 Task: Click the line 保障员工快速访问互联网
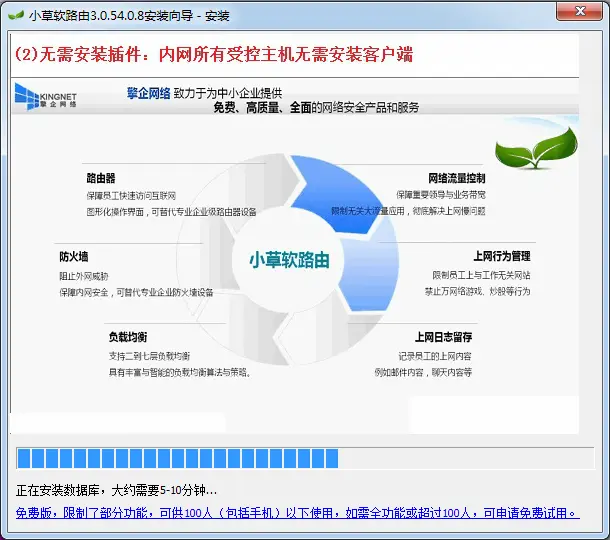[131, 196]
